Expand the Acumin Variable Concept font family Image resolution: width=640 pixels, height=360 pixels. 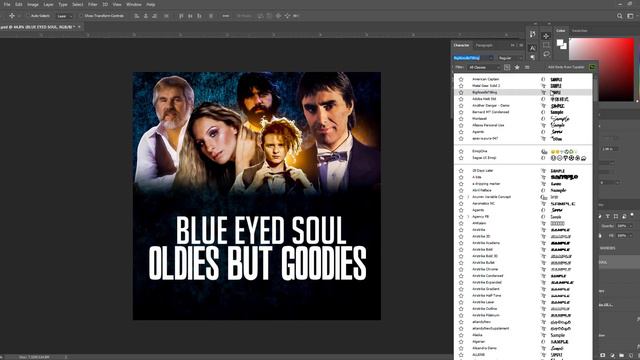(468, 197)
